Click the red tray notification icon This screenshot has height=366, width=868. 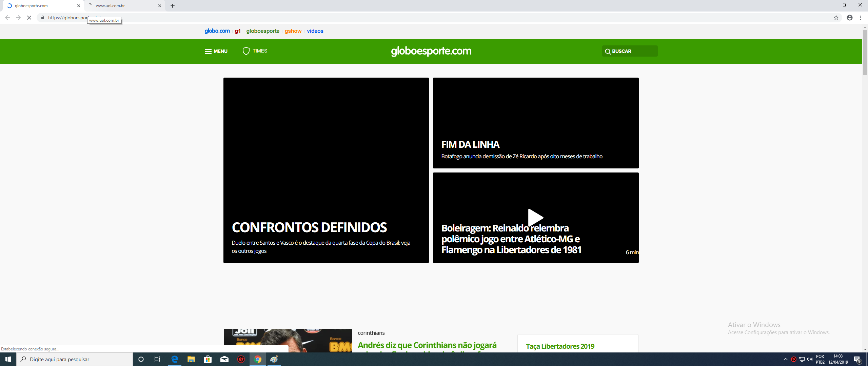coord(794,359)
